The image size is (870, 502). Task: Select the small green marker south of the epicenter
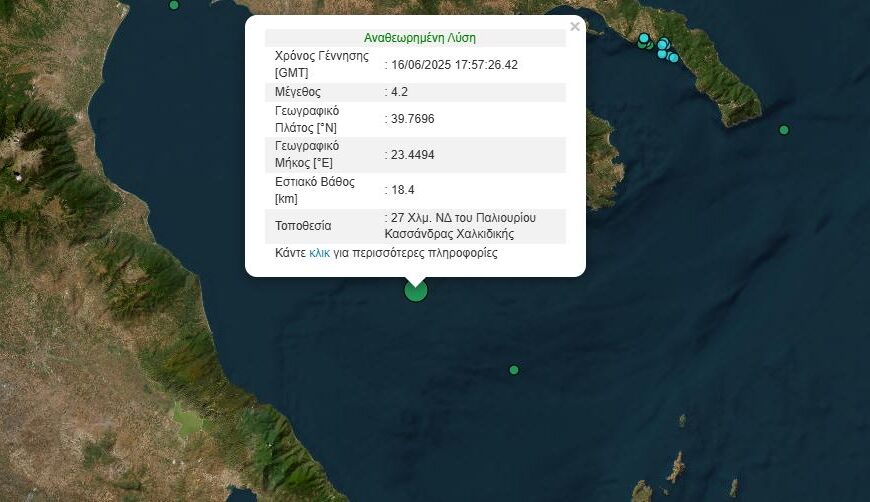click(514, 370)
